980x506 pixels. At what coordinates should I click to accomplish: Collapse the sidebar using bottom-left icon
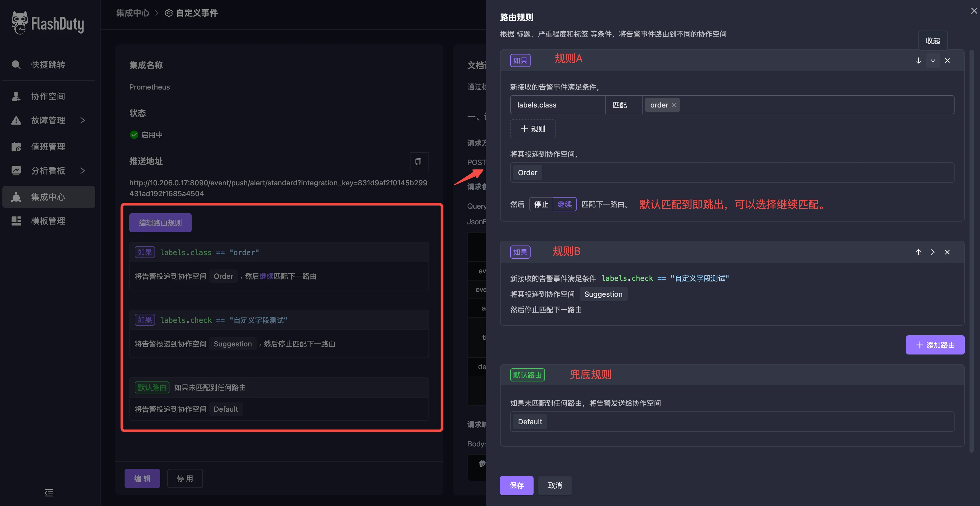pos(49,493)
